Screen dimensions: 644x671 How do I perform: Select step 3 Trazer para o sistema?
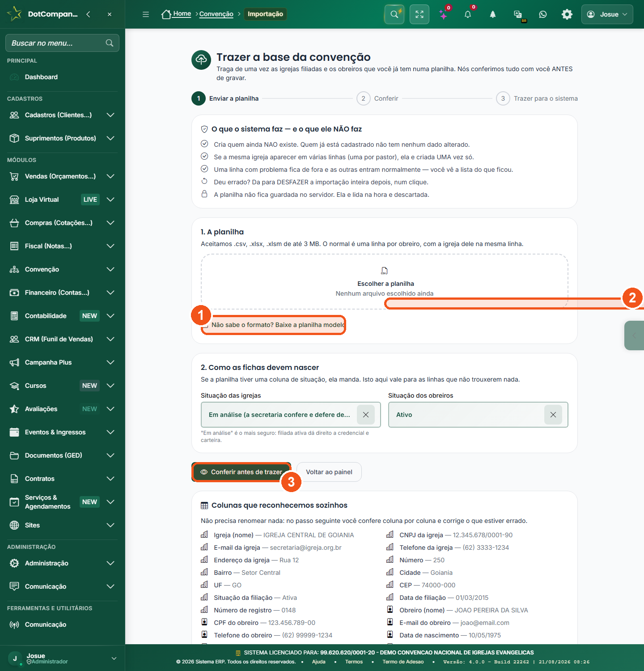coord(537,98)
